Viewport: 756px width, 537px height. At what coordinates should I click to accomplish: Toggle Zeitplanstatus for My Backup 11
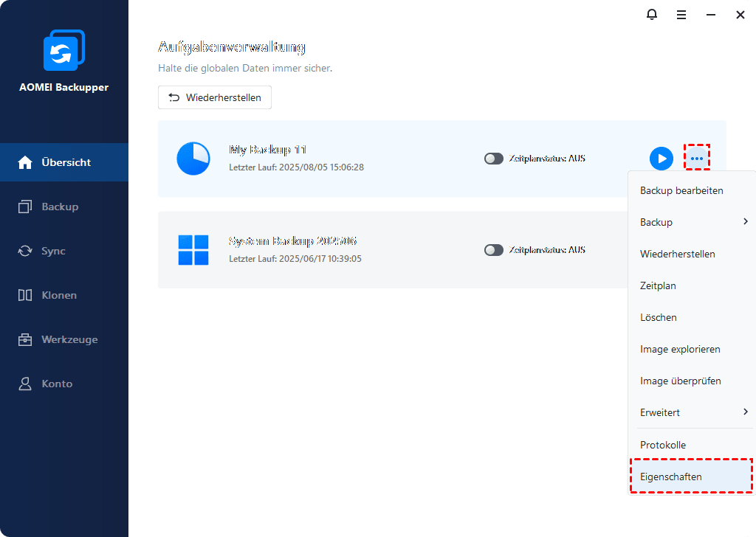(494, 159)
